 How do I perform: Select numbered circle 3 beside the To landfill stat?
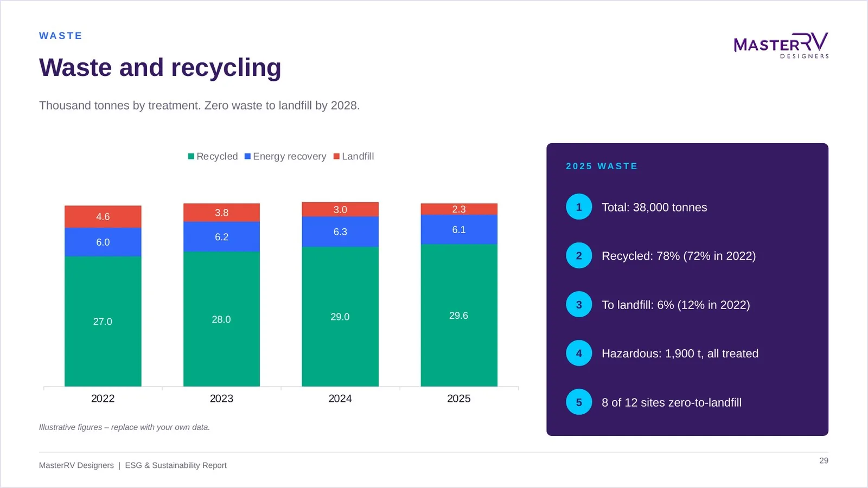(x=579, y=304)
